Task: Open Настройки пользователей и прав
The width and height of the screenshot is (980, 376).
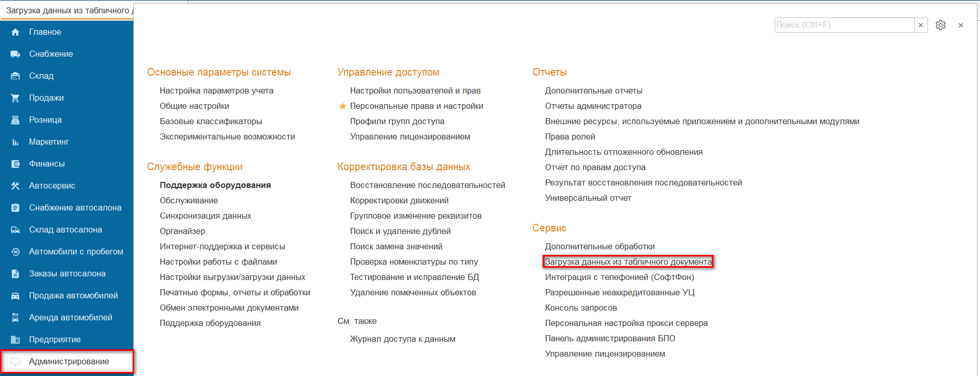Action: pyautogui.click(x=415, y=91)
